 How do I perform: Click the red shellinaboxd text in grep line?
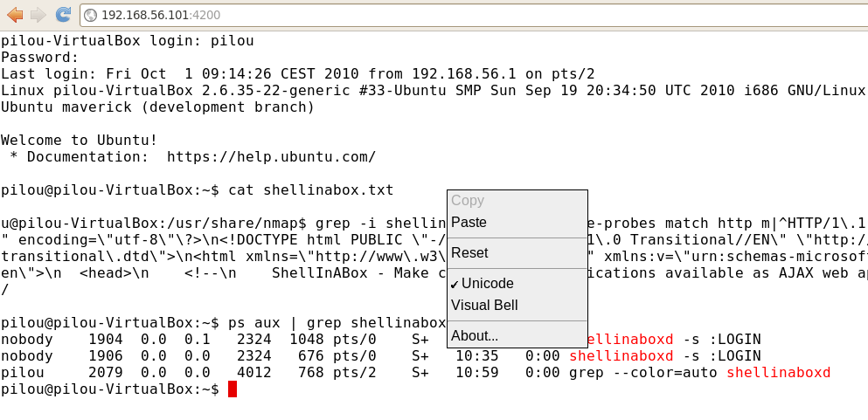tap(778, 373)
